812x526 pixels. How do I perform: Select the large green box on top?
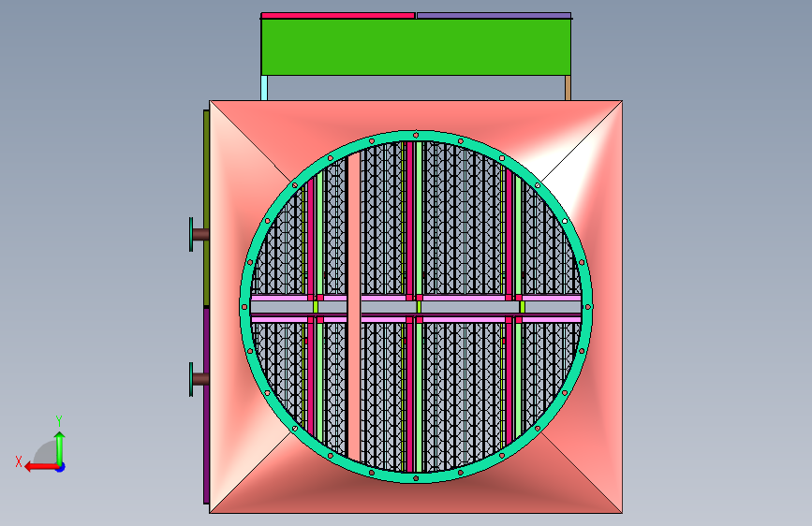[416, 47]
